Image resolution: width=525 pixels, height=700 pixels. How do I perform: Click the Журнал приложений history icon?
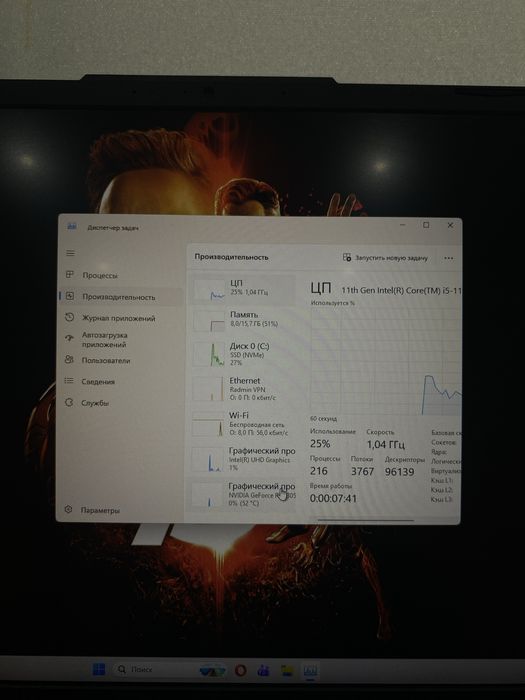(x=69, y=317)
